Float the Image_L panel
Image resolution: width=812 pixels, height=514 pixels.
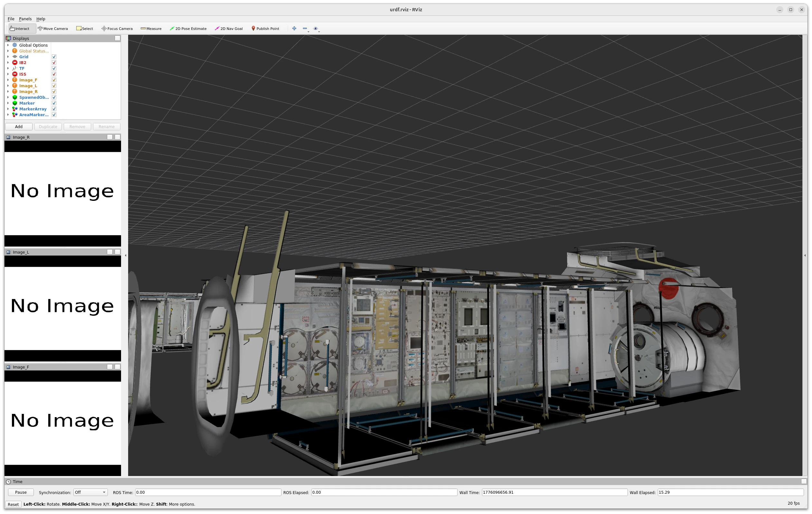coord(109,252)
